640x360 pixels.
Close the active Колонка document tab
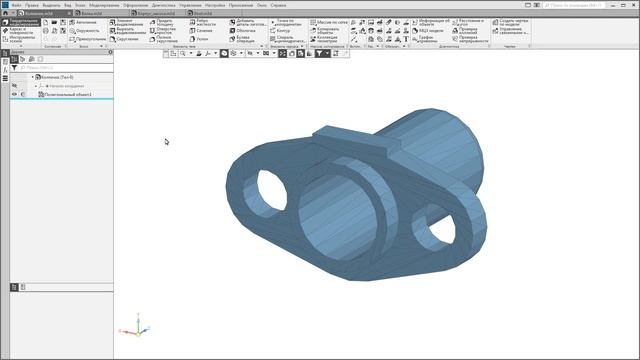pos(69,13)
